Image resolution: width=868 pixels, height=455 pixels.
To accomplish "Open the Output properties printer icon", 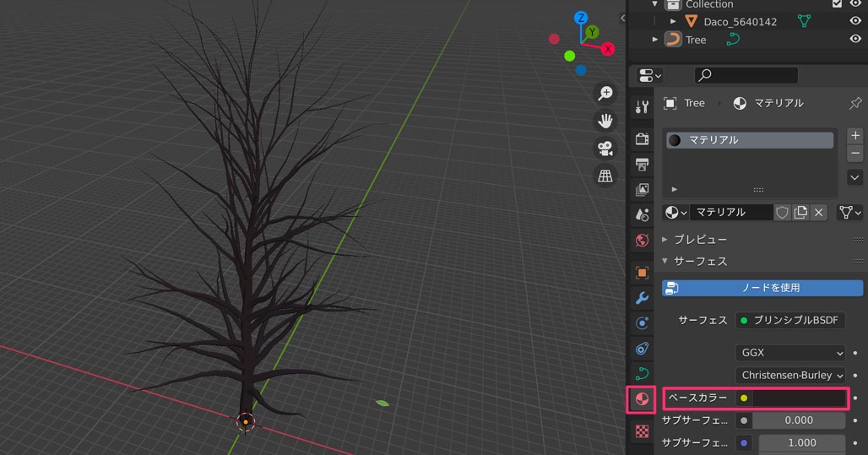I will click(x=642, y=165).
